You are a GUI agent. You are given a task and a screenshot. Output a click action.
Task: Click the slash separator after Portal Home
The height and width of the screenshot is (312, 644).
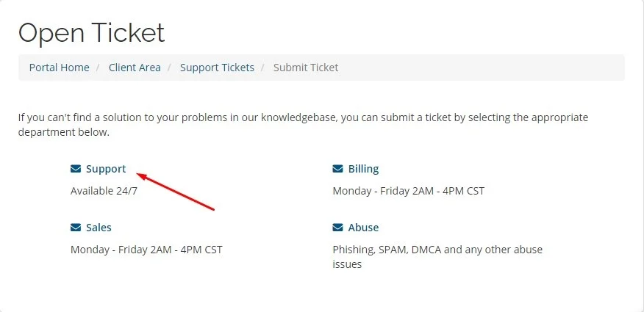(99, 68)
